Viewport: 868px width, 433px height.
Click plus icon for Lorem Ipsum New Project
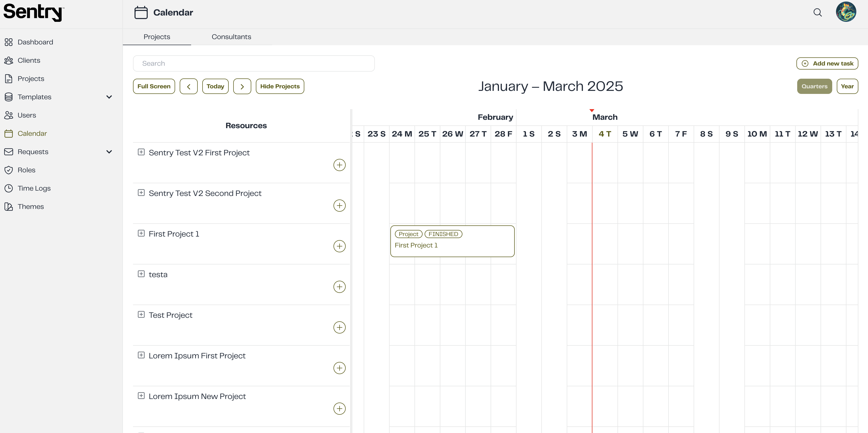(339, 409)
